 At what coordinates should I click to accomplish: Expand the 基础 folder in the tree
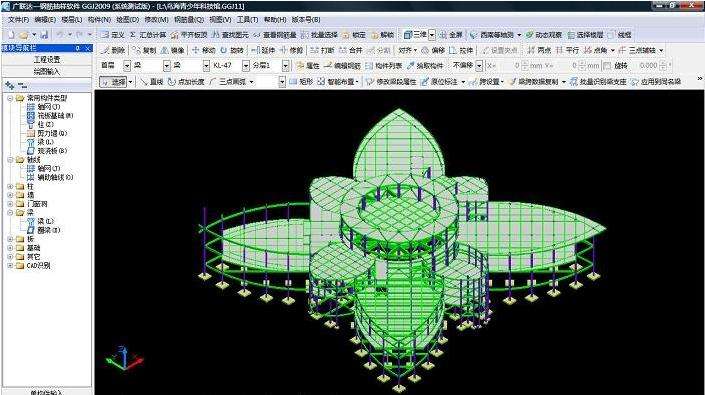coord(10,248)
